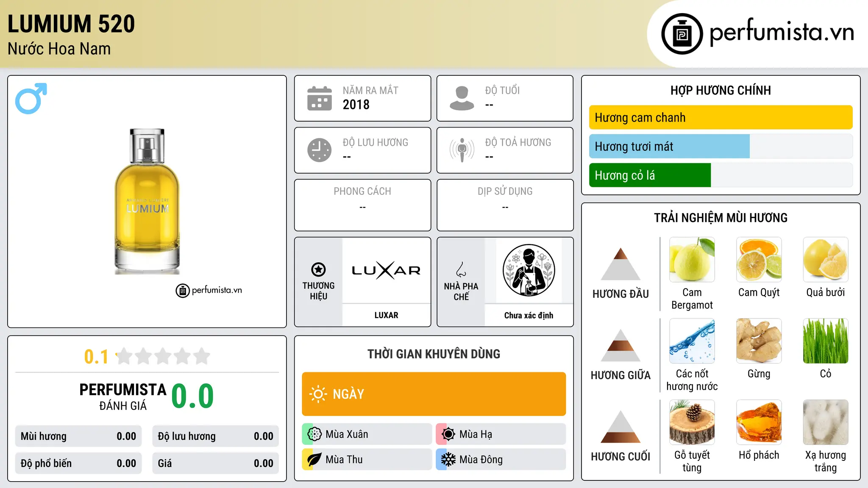Click the perfumista.vn header site name
868x488 pixels.
pos(782,32)
